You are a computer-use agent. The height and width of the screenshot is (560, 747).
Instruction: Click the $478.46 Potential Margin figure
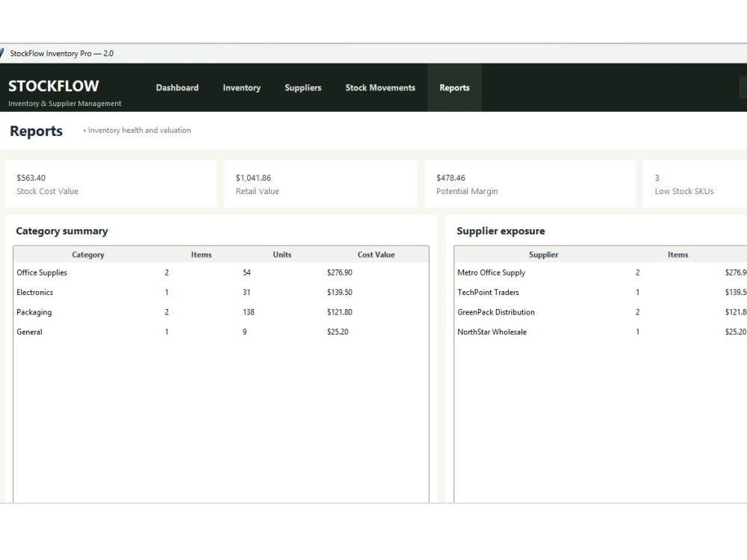(x=450, y=178)
